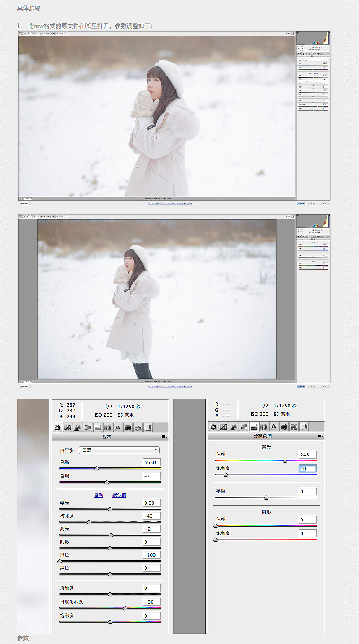Click Lens Corrections icon in 分离色调 panel
Viewport: 359px width, 644px height.
pos(263,427)
